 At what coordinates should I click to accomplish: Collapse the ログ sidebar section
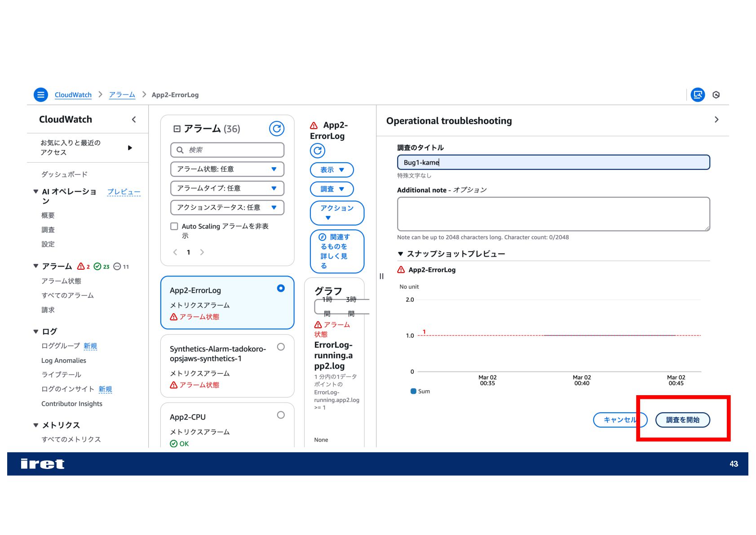[36, 332]
